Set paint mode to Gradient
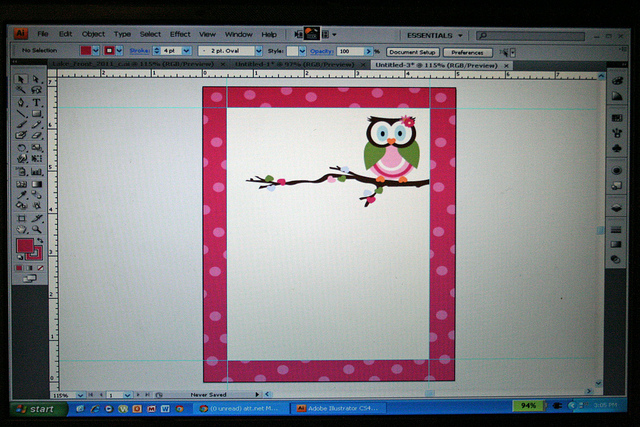Viewport: 640px width, 427px height. click(29, 268)
